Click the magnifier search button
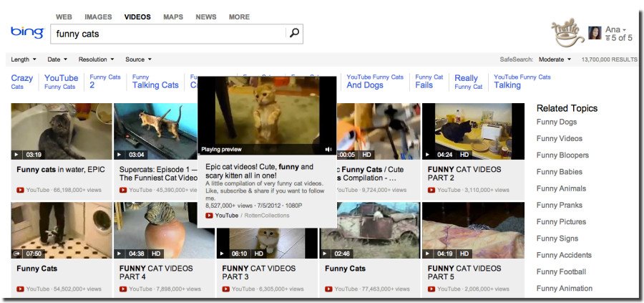This screenshot has width=644, height=303. 294,33
